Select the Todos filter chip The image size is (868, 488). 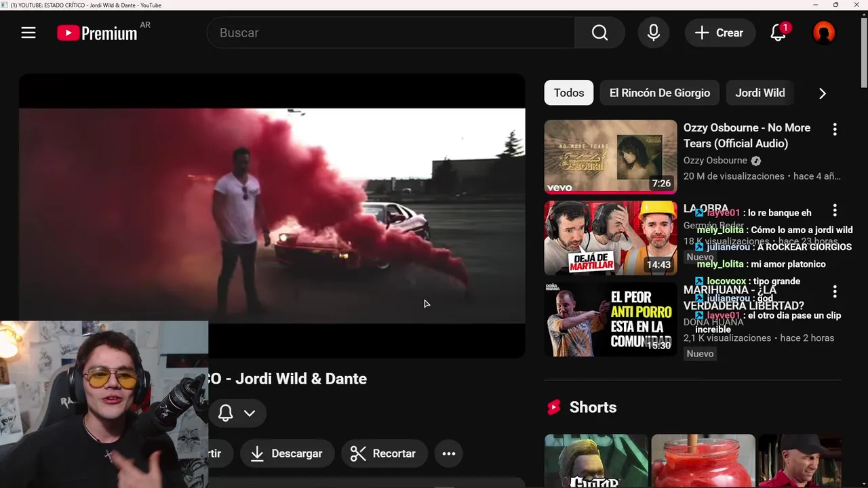568,93
